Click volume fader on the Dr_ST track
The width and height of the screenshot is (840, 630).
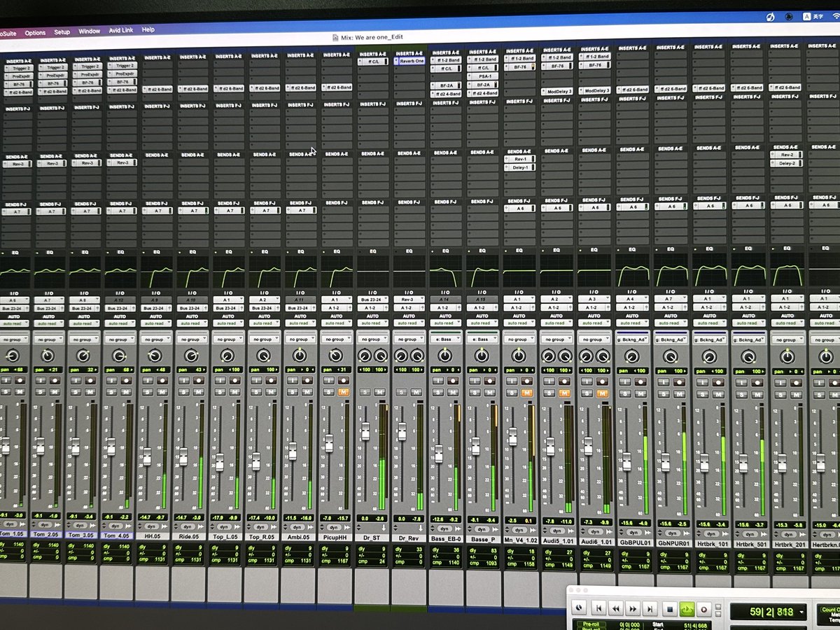point(365,431)
